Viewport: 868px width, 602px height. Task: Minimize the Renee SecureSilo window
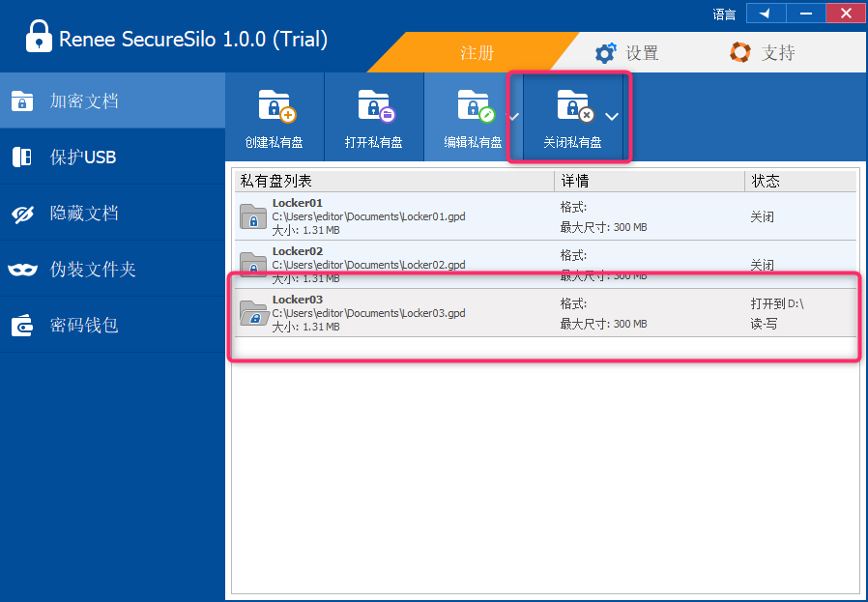pyautogui.click(x=806, y=14)
